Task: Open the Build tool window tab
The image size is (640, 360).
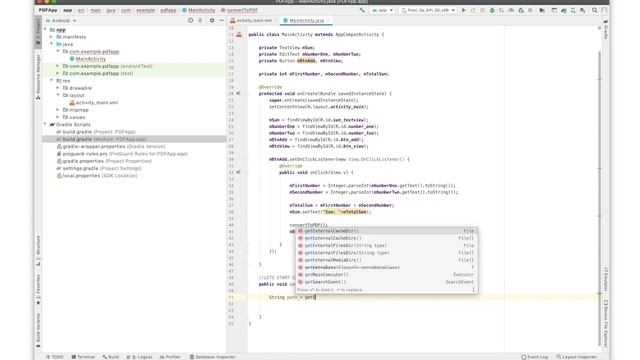Action: 111,357
